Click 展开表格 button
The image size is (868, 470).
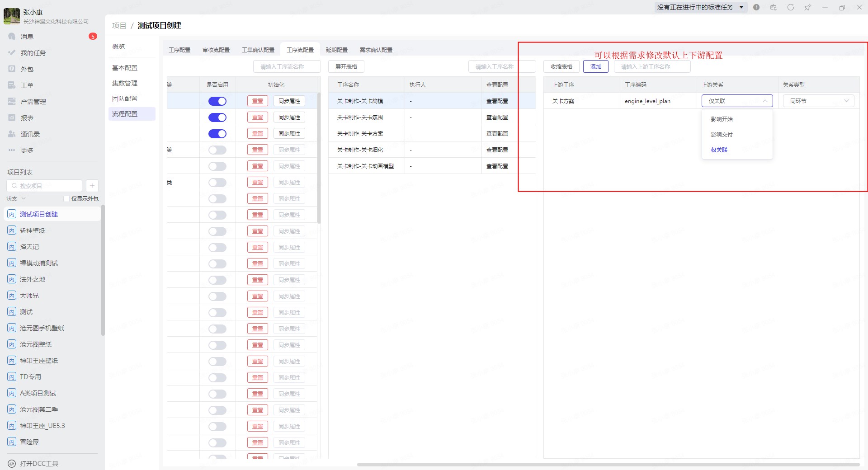click(x=346, y=67)
